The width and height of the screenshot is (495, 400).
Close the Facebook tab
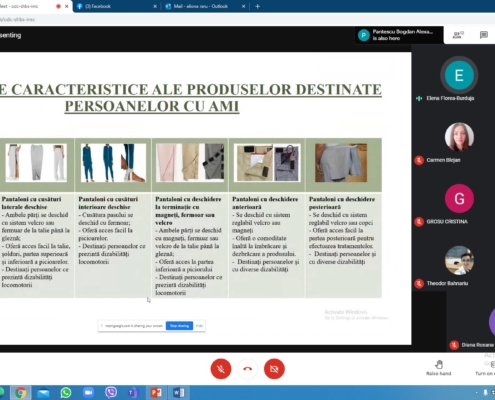(x=155, y=6)
